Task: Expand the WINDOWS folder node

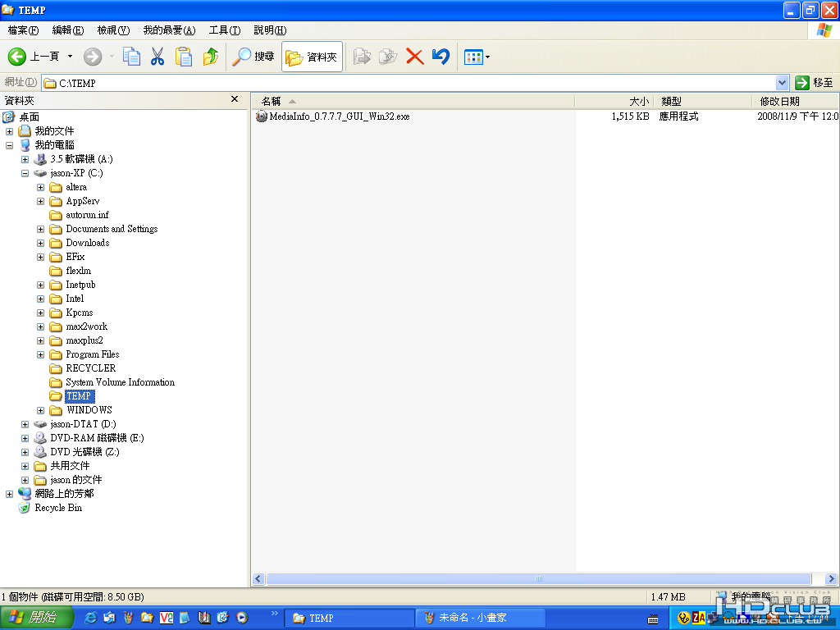Action: click(x=40, y=410)
